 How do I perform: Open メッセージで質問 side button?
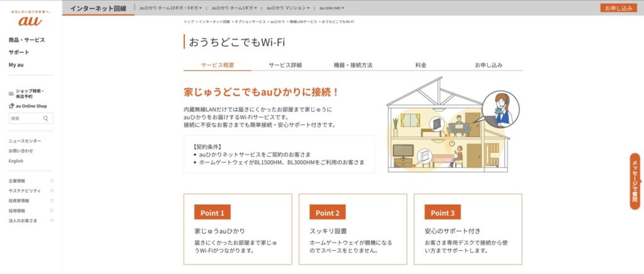tap(635, 181)
